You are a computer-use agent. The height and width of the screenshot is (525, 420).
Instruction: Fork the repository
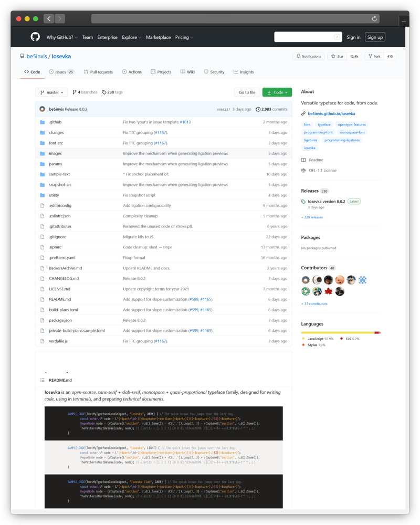[x=374, y=56]
